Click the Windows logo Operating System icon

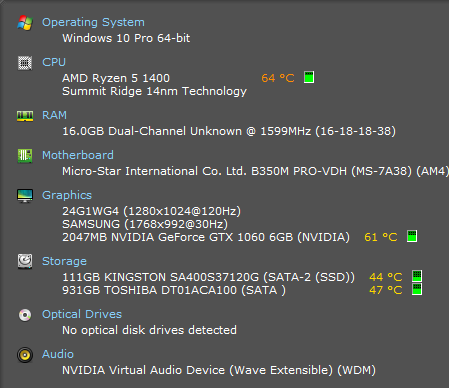pos(25,23)
